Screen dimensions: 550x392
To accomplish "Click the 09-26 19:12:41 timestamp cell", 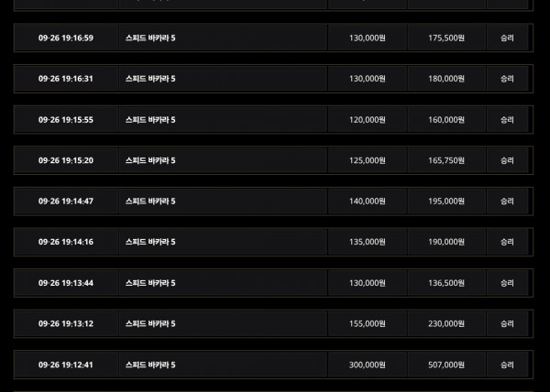I will tap(66, 365).
